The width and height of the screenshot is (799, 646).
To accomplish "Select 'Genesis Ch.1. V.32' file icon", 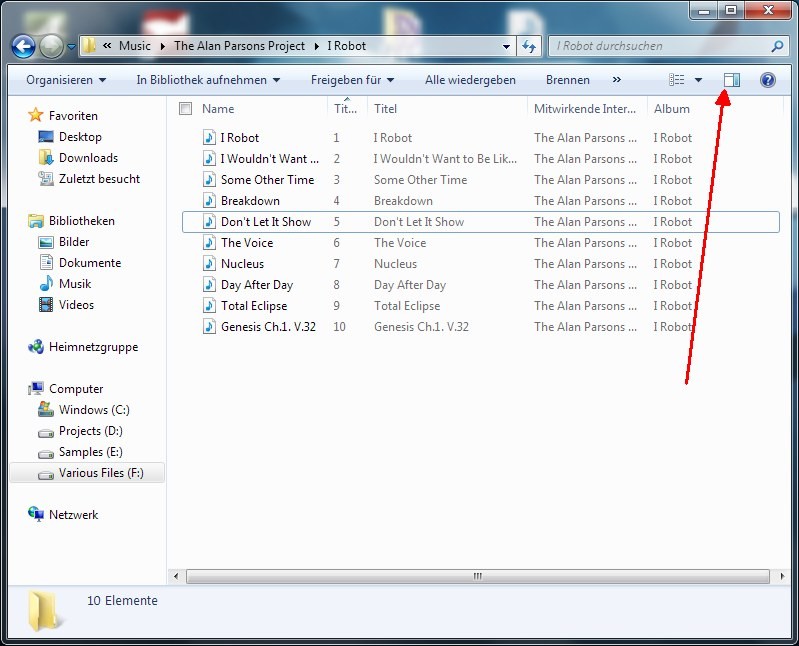I will coord(209,326).
